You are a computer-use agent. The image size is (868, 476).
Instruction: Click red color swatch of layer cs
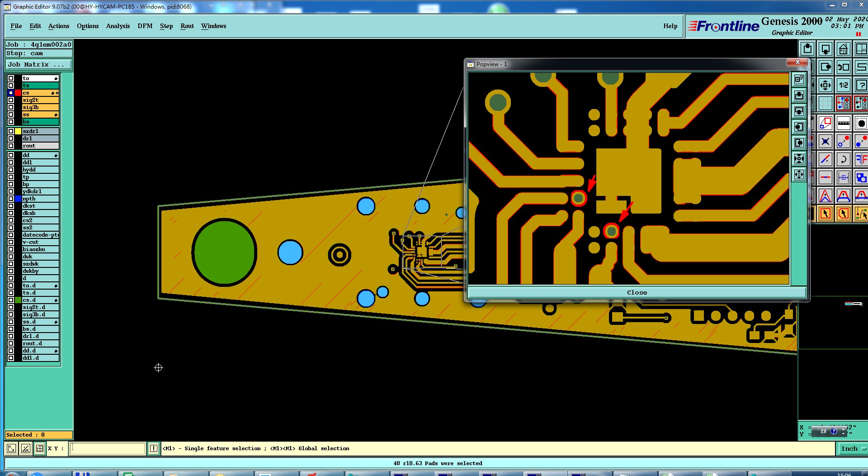18,93
